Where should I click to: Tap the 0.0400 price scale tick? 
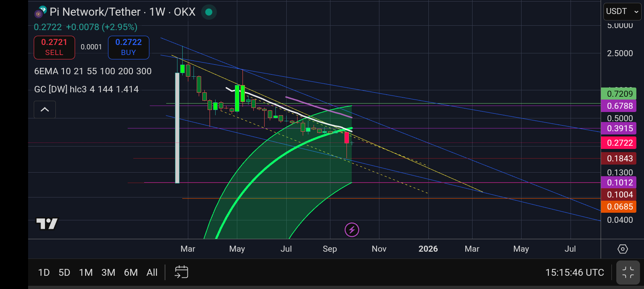(x=620, y=220)
